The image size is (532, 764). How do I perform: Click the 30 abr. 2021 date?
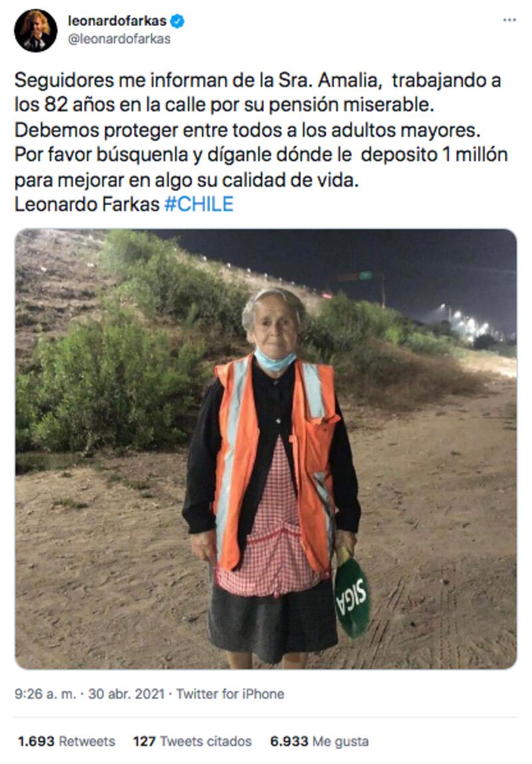pyautogui.click(x=126, y=694)
